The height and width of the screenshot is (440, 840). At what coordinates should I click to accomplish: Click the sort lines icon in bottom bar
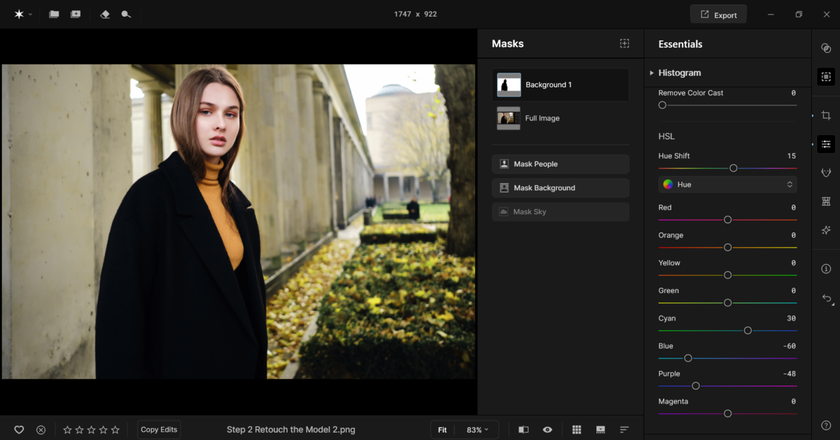[624, 430]
